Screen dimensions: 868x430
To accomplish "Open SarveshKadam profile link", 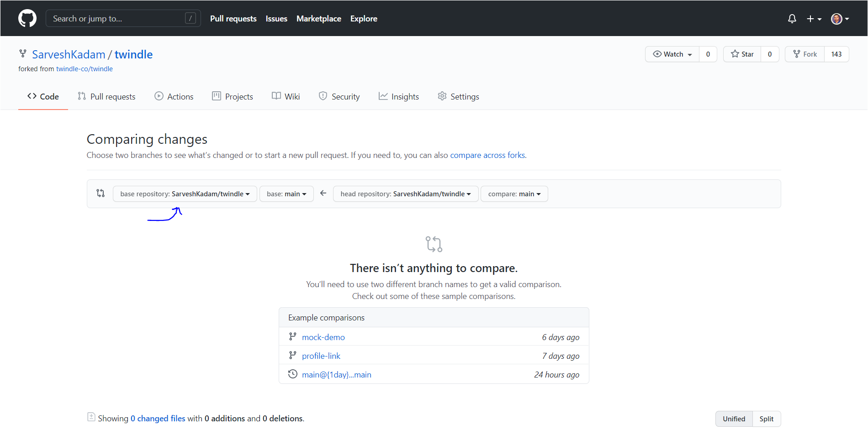I will [x=69, y=54].
